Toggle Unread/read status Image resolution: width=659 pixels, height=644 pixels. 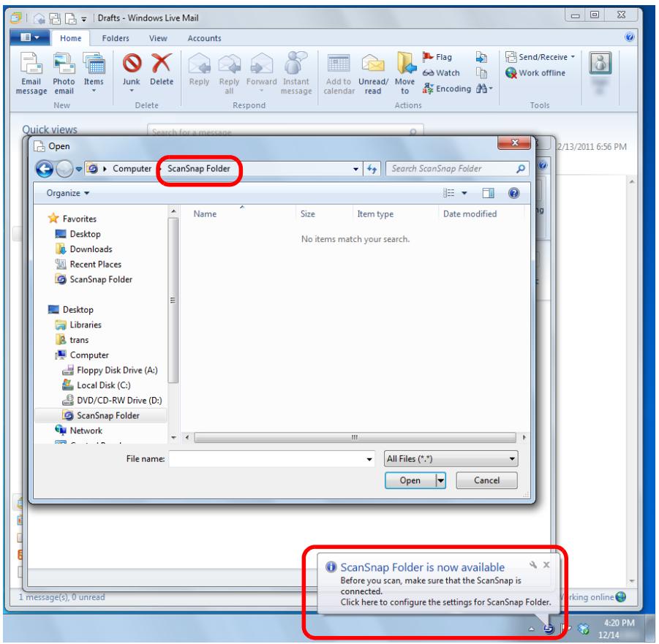click(373, 74)
